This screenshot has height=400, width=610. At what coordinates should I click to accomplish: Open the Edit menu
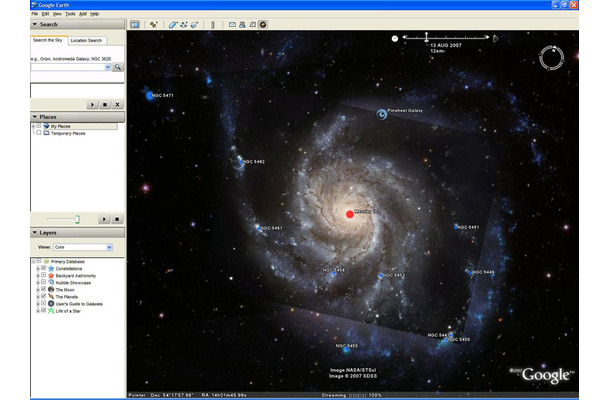(x=46, y=14)
